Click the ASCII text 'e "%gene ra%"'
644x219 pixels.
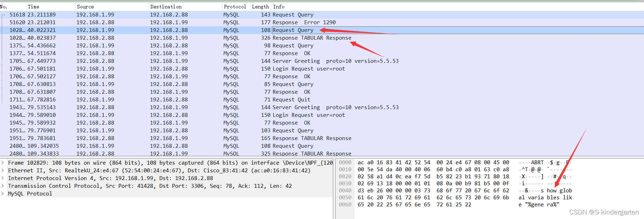coord(539,205)
